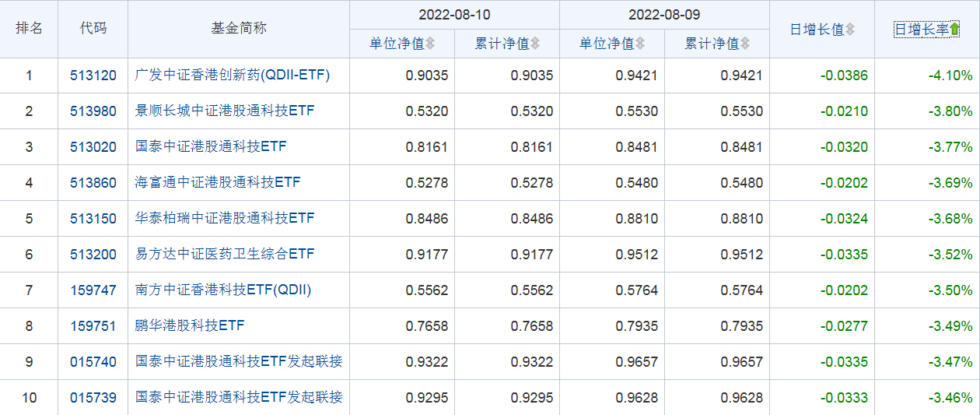Open fund code 513860
Screen dimensions: 980x415
click(93, 183)
